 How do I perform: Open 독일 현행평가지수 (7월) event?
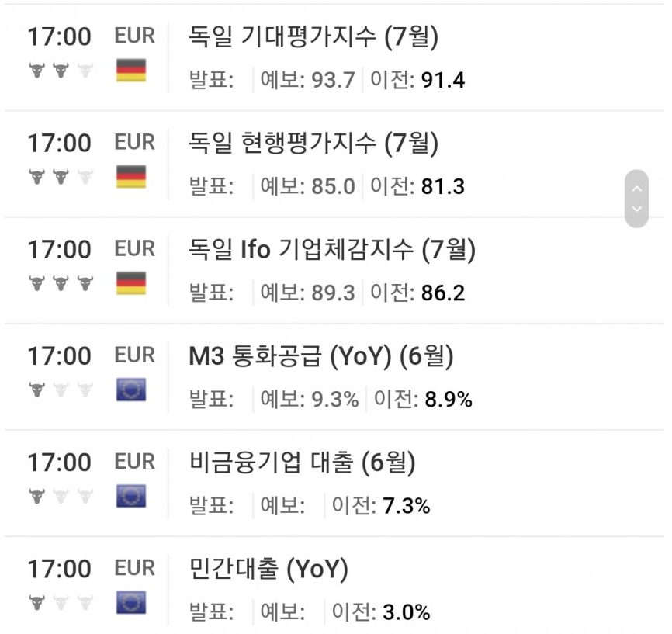pos(313,143)
